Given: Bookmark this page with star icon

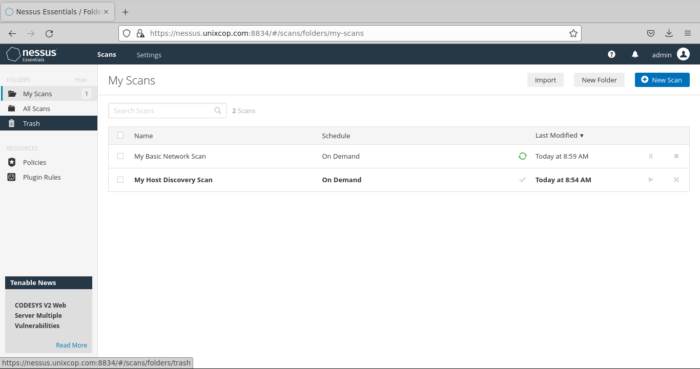Looking at the screenshot, I should click(573, 33).
